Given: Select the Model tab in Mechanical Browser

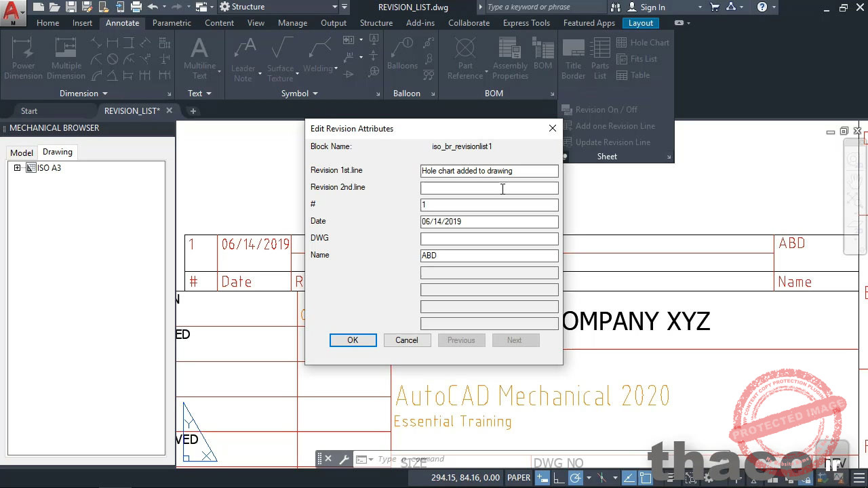Looking at the screenshot, I should (21, 152).
